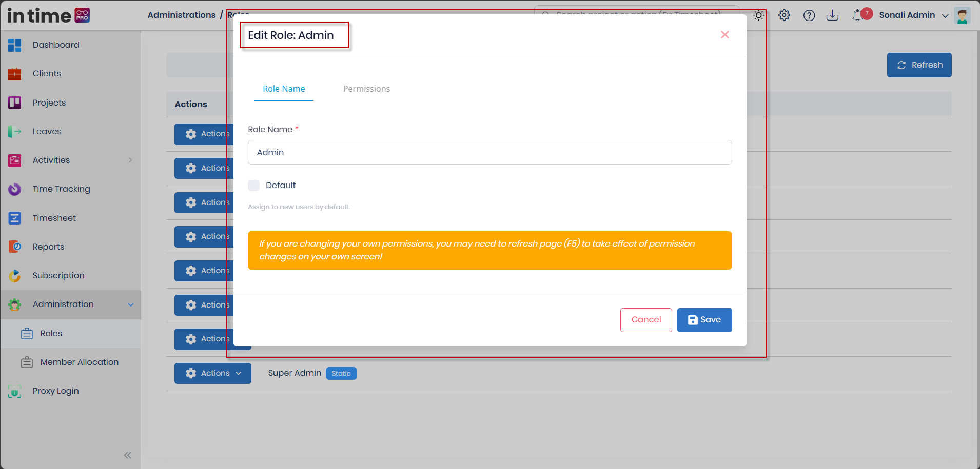Image resolution: width=980 pixels, height=469 pixels.
Task: Click the Refresh button
Action: 919,65
